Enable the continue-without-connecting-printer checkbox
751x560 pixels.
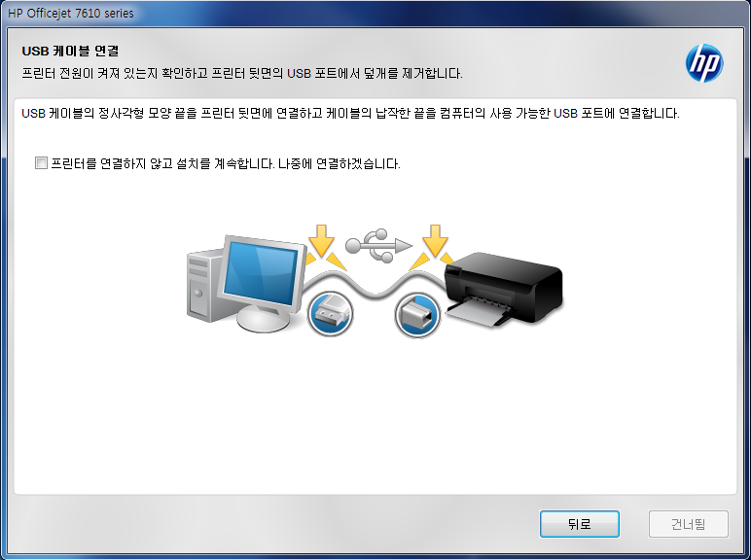[41, 163]
